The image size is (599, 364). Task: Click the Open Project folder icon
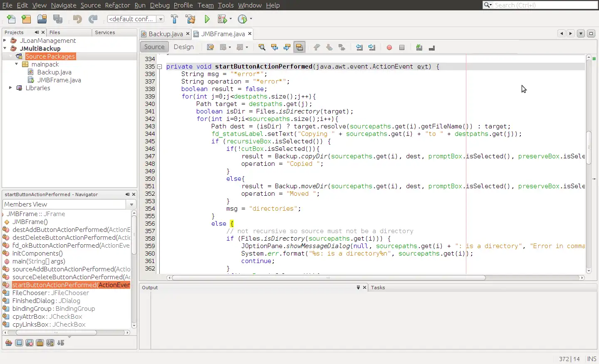point(42,19)
